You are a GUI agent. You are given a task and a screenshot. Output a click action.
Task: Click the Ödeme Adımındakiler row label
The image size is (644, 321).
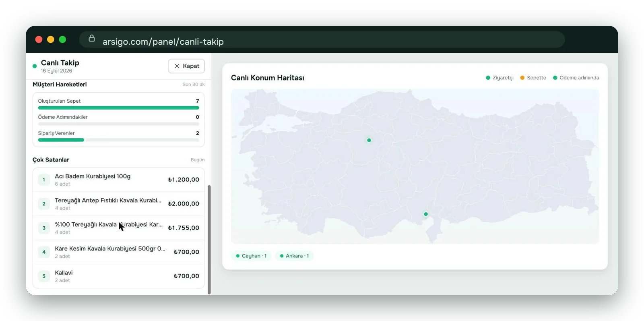(x=63, y=117)
